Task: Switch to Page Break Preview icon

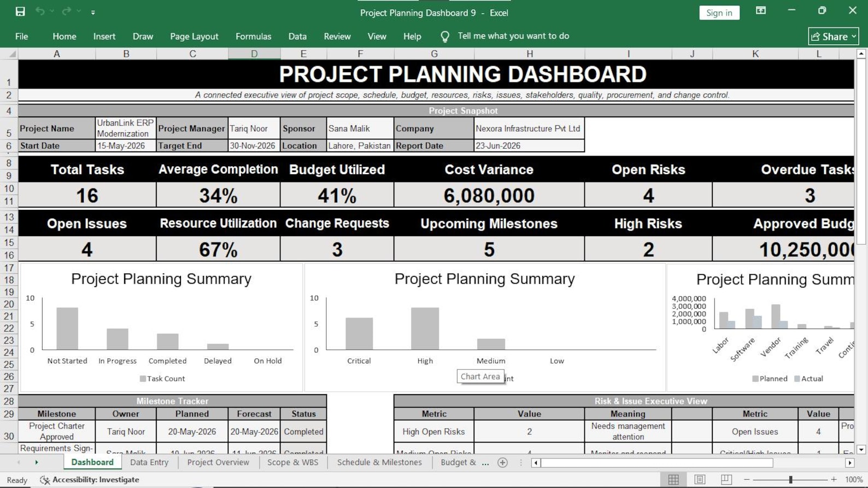Action: 726,480
